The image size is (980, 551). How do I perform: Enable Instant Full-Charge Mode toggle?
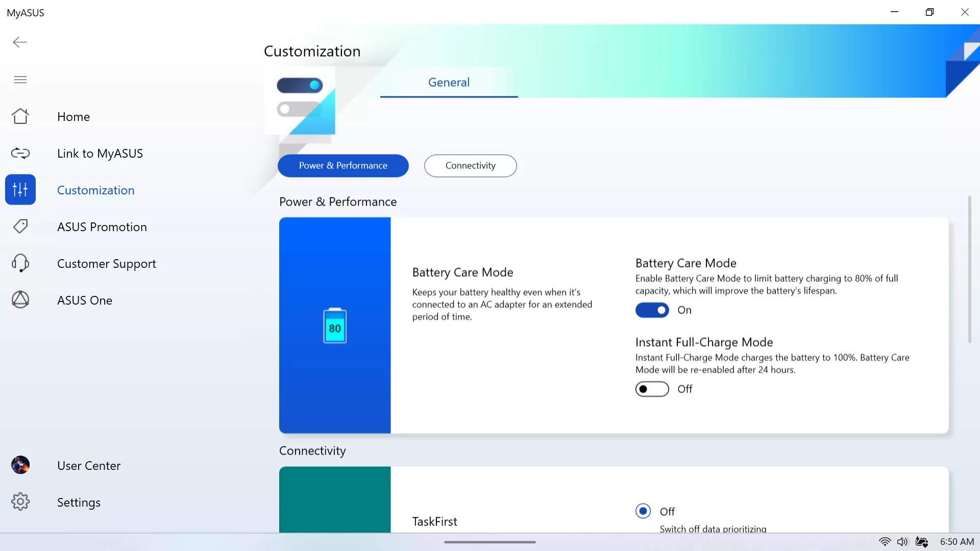pyautogui.click(x=652, y=389)
